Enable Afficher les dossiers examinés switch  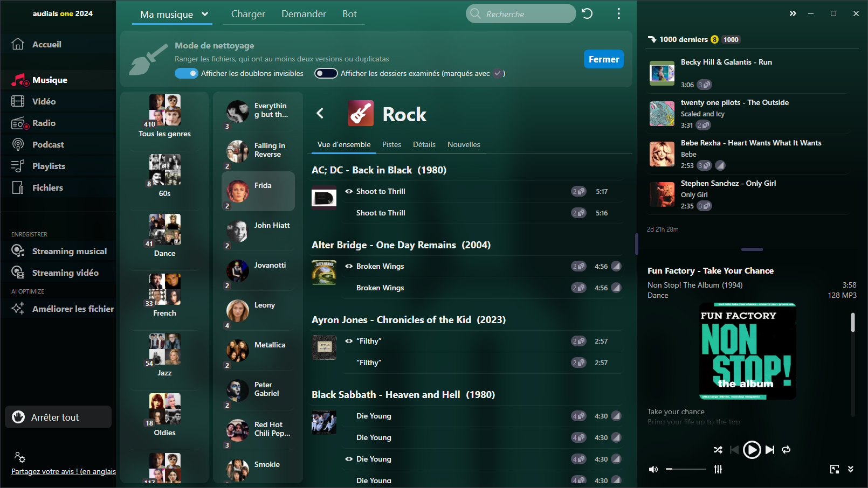326,73
